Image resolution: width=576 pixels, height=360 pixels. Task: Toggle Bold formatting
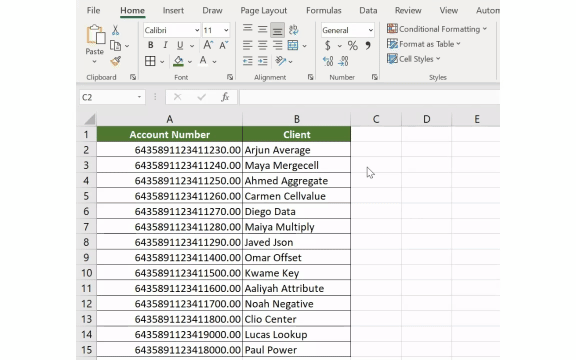coord(150,45)
